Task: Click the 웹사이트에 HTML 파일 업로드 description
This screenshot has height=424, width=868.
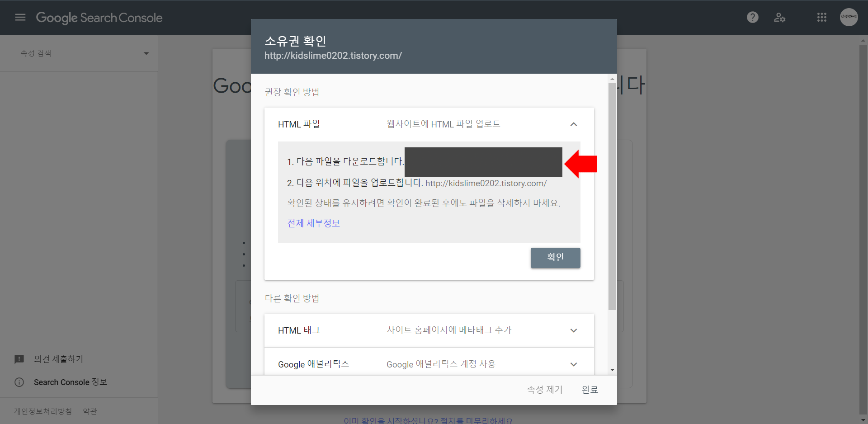Action: coord(443,124)
